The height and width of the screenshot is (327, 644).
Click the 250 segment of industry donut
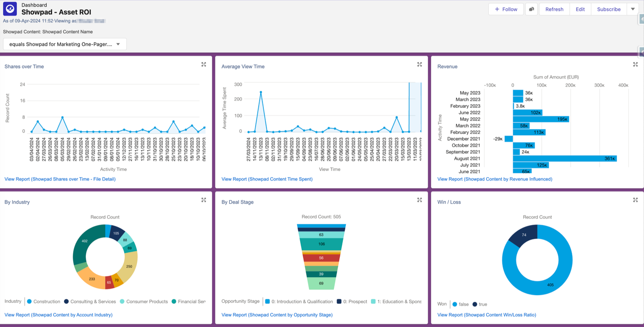[x=129, y=266]
